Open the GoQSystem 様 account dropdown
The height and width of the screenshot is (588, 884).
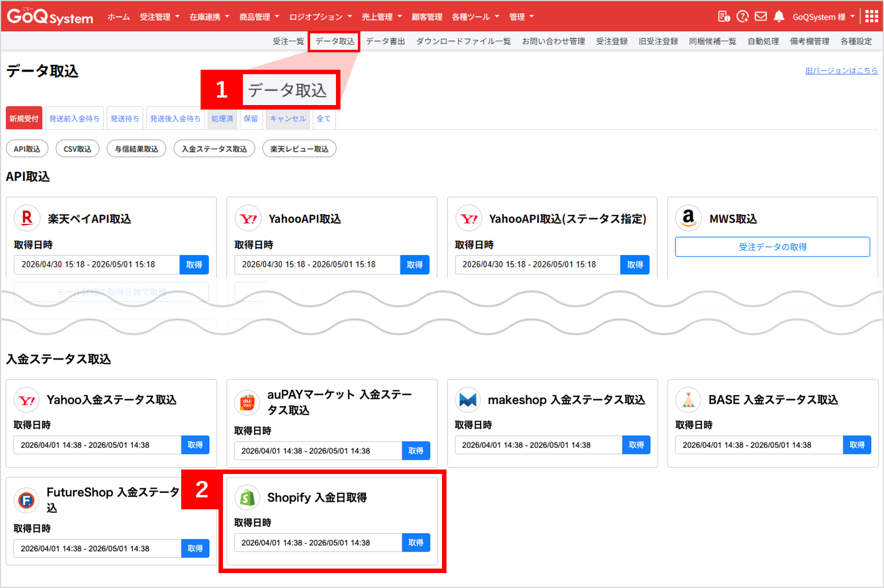click(824, 17)
